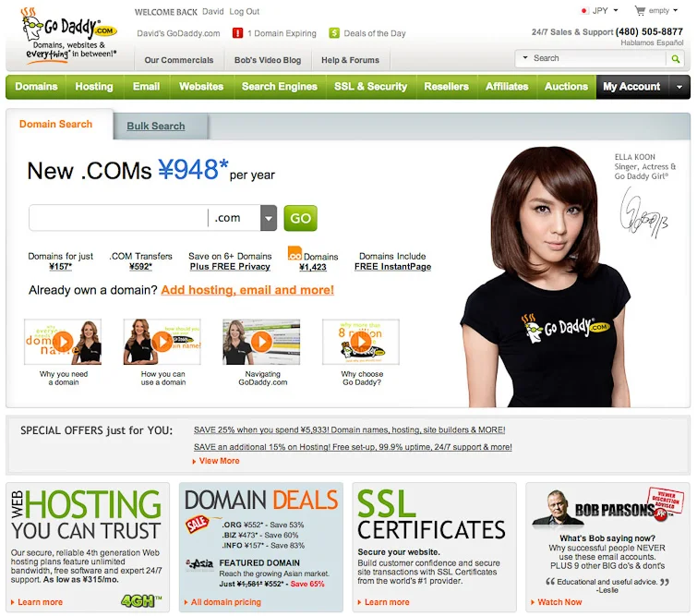Click the ¥1,423 .co Domains link
This screenshot has height=616, width=697.
pos(312,267)
